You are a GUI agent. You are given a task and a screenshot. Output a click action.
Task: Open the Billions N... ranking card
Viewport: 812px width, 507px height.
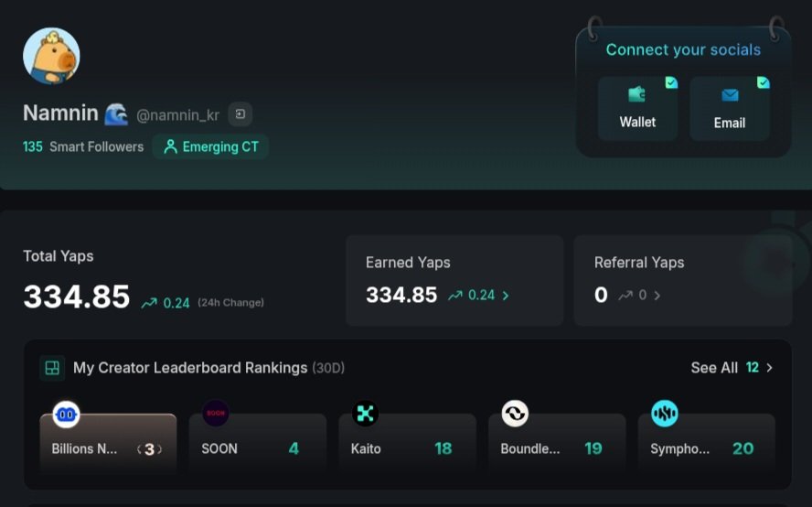click(108, 443)
